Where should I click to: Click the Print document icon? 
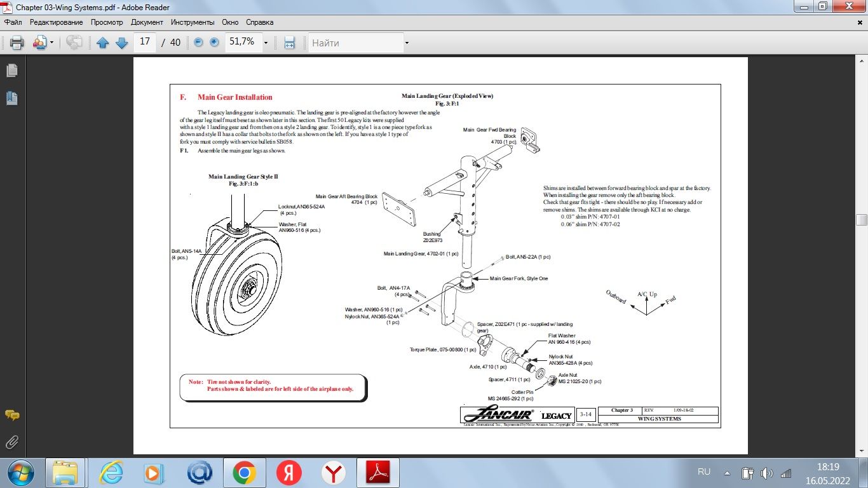(16, 42)
